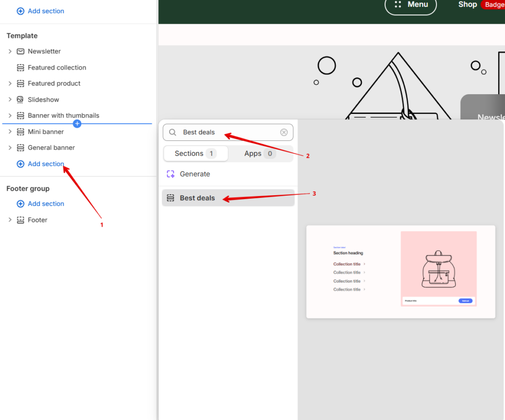
Task: Open the Menu button in store header
Action: (x=411, y=5)
